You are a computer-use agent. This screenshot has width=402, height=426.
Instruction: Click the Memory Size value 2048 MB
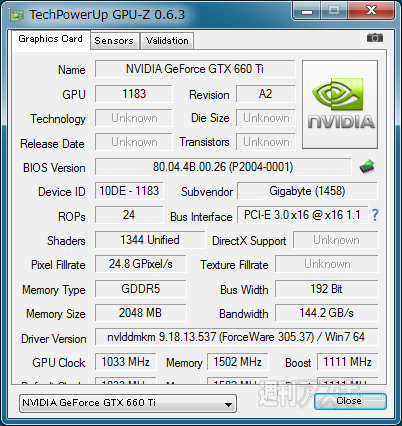click(x=141, y=313)
